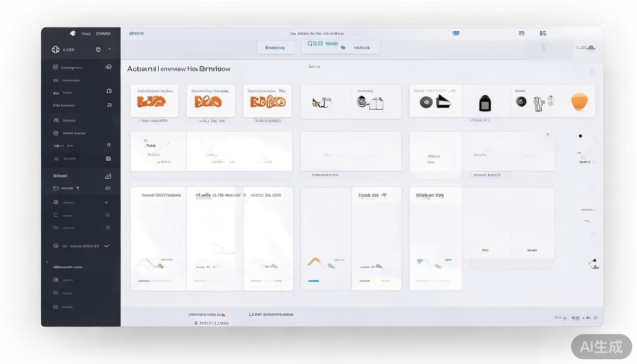Viewport: 637px width, 364px height.
Task: Click the pencil edit icon near bottom sidebar
Action: point(108,176)
